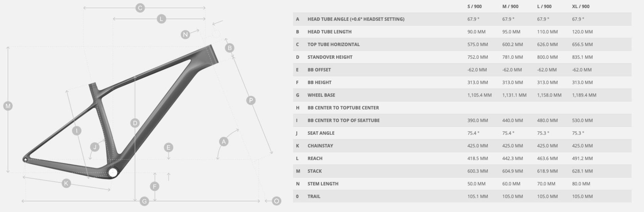The width and height of the screenshot is (644, 212).
Task: Click the circled C top tube marker
Action: point(140,8)
